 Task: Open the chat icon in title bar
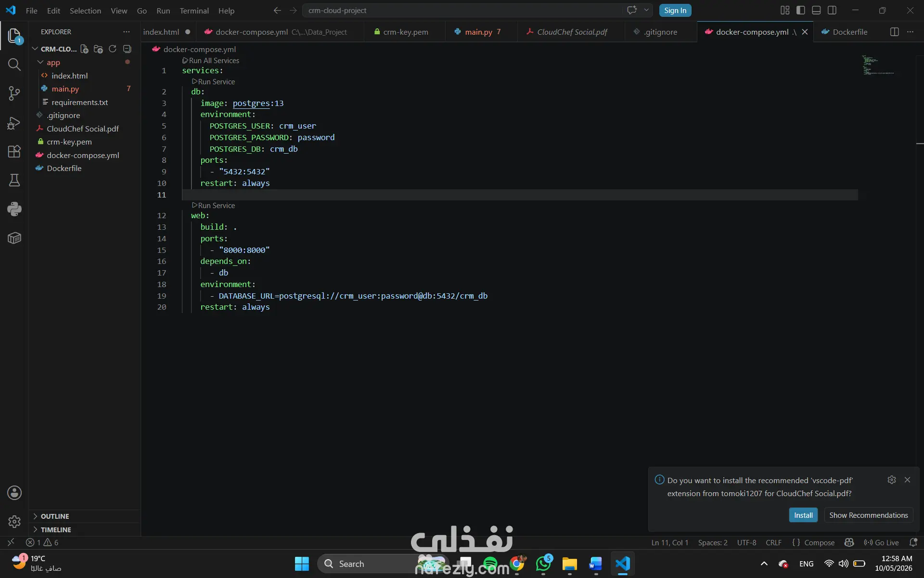tap(632, 10)
